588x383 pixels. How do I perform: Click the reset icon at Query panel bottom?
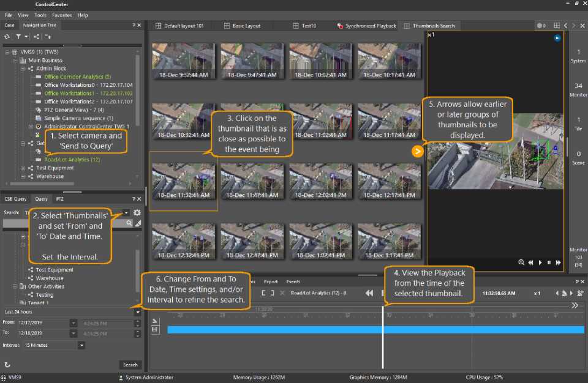click(7, 365)
